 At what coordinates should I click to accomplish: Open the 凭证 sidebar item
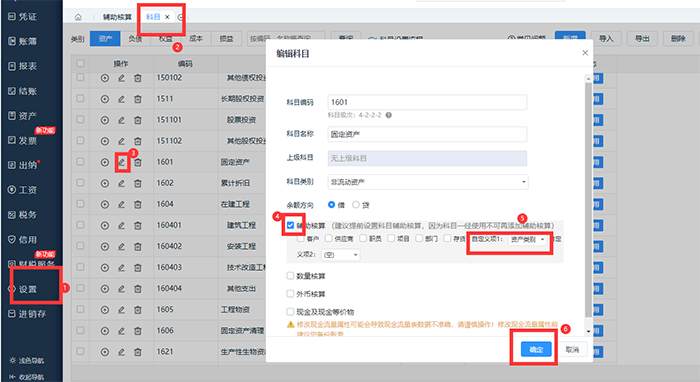[x=22, y=17]
